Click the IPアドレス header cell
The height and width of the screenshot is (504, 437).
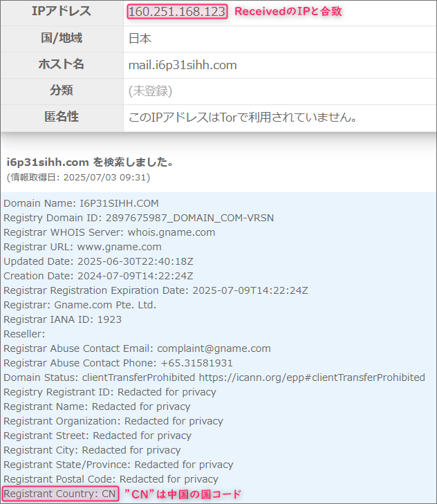point(62,12)
